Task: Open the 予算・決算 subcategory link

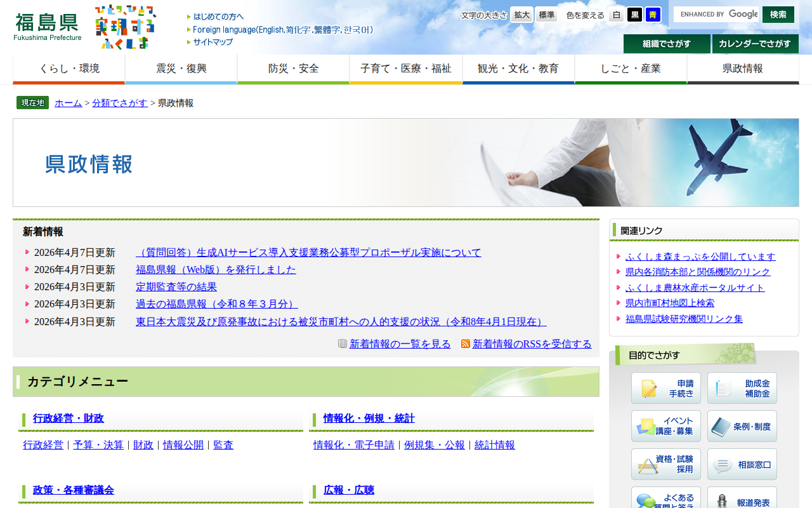Action: click(98, 445)
